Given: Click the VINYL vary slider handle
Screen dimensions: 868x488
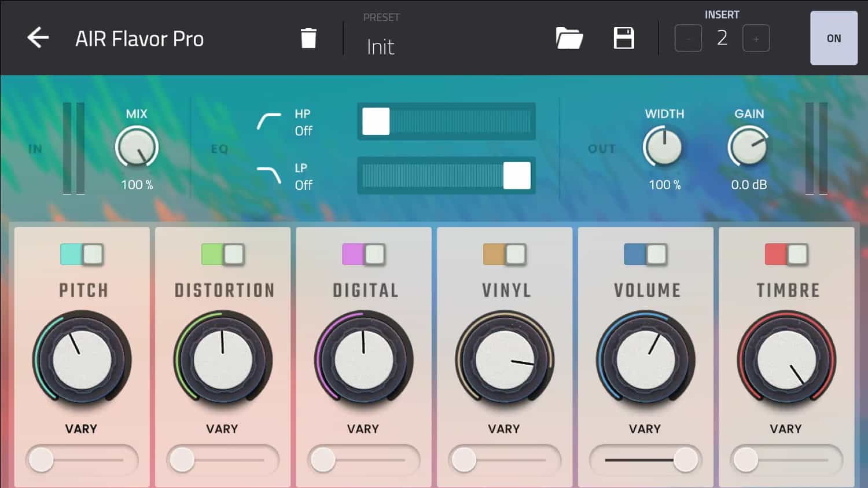Looking at the screenshot, I should tap(464, 460).
